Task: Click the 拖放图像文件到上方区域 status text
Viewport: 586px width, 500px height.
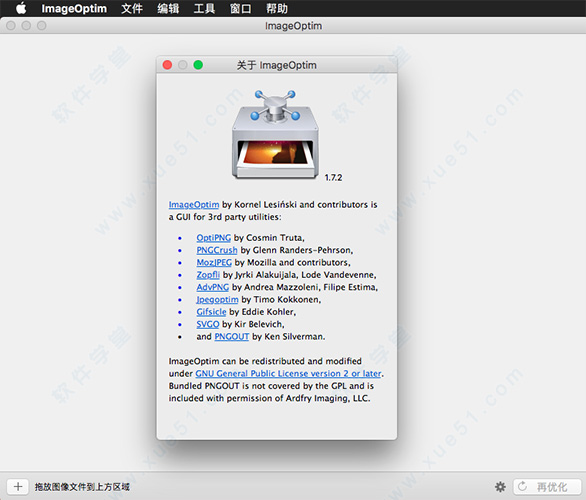Action: point(82,487)
